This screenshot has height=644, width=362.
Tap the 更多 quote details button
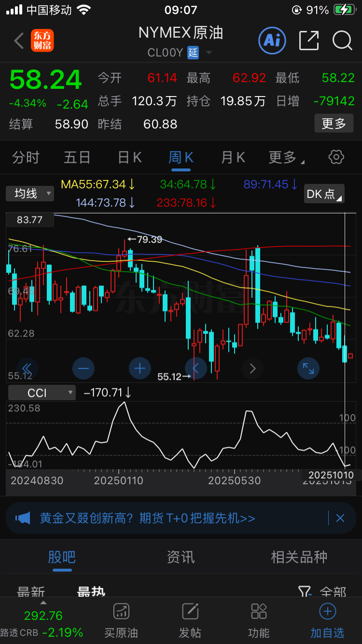click(x=334, y=124)
